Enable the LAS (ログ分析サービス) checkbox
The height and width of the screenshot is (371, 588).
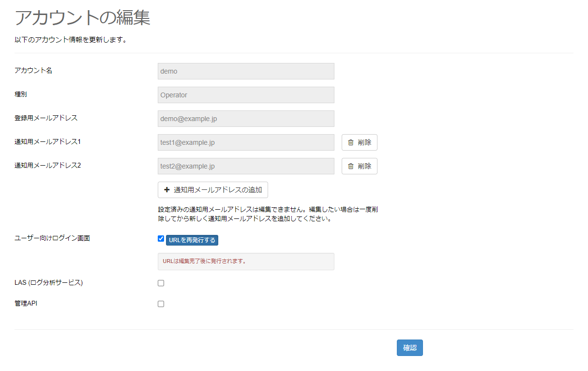coord(161,283)
